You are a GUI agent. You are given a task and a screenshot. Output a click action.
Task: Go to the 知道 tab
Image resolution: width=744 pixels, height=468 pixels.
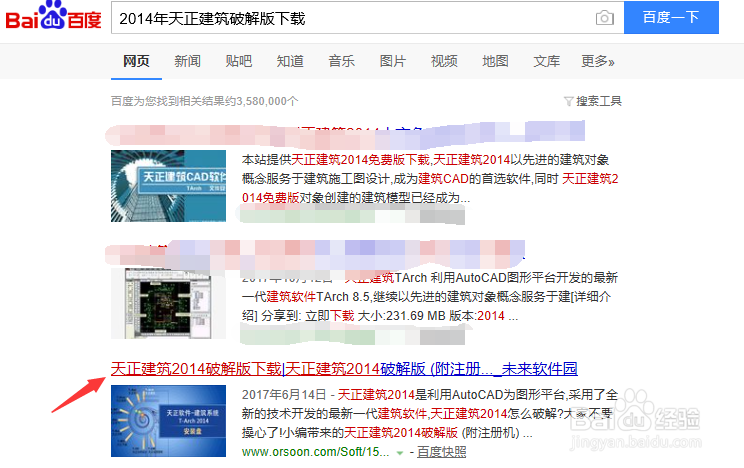(x=290, y=61)
